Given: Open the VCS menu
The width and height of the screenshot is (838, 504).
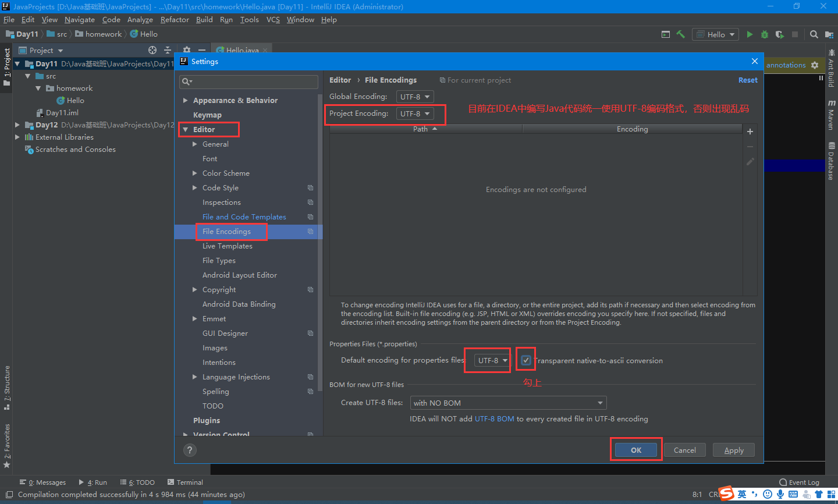Looking at the screenshot, I should click(273, 19).
